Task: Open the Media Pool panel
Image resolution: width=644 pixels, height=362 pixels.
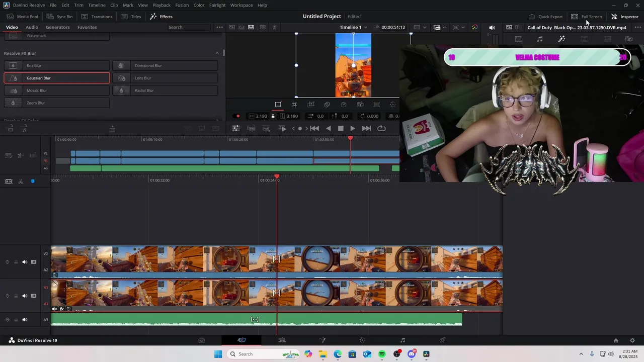Action: click(23, 17)
